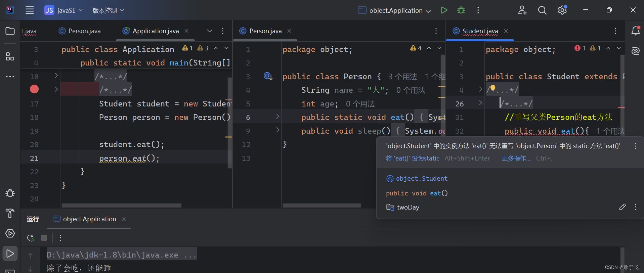644x273 pixels.
Task: Open middle editor tab options menu
Action: 436,31
